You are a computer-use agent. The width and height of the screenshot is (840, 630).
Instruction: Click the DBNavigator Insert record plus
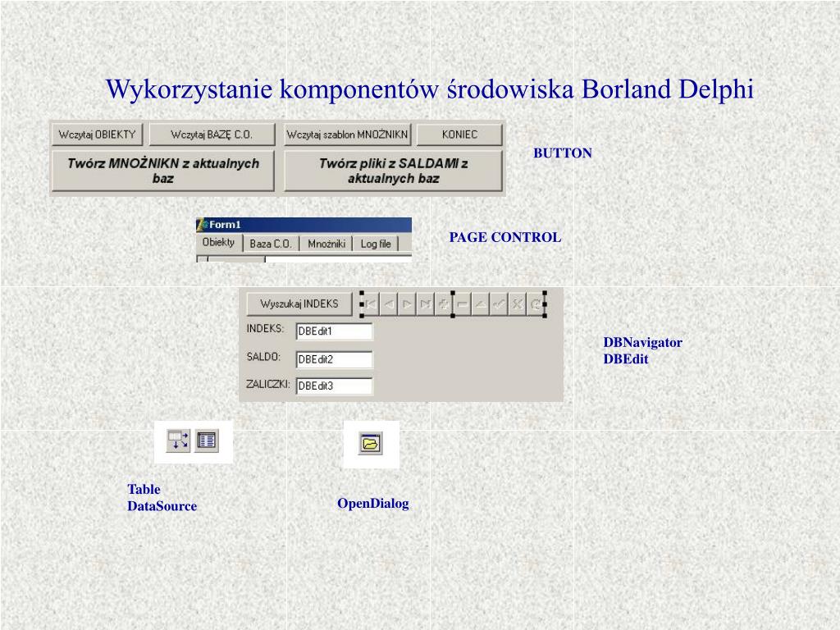click(444, 304)
